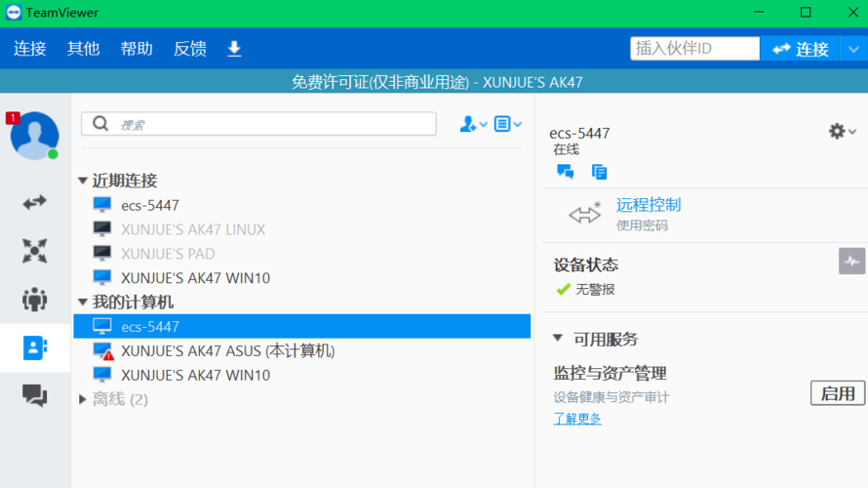Image resolution: width=868 pixels, height=488 pixels.
Task: Collapse the 可用服务 section
Action: pos(558,338)
